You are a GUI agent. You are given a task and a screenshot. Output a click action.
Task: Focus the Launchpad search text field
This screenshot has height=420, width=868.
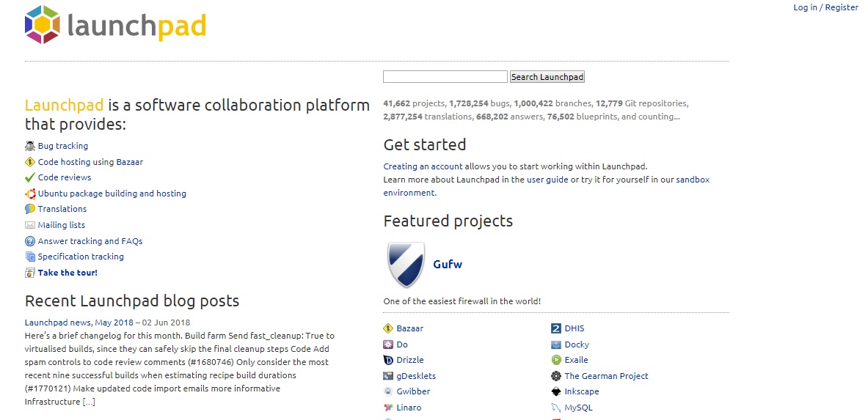[445, 77]
